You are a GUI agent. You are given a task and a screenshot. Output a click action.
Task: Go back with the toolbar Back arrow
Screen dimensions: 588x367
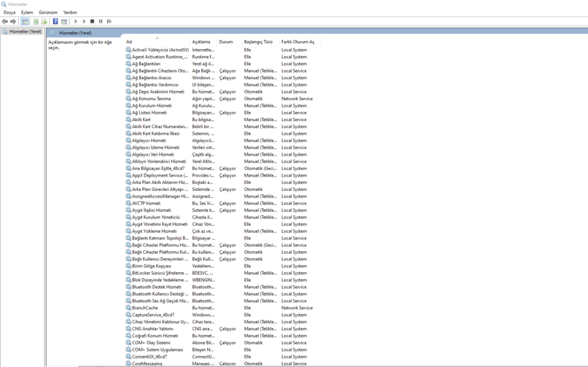click(x=5, y=22)
